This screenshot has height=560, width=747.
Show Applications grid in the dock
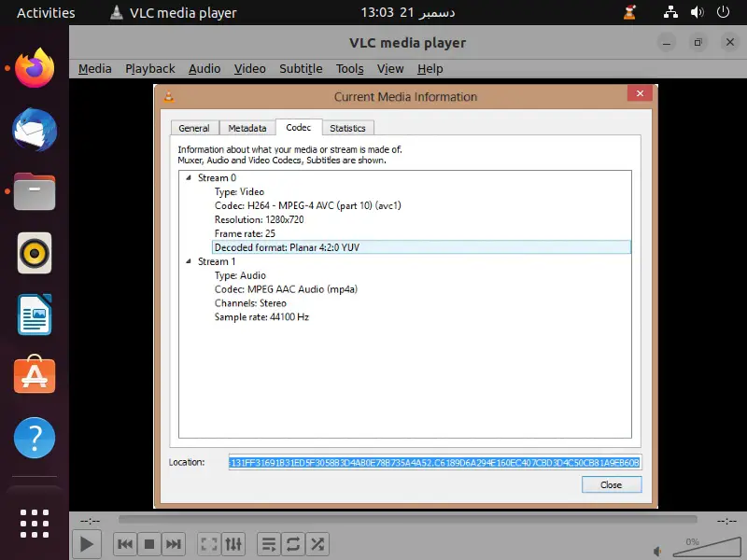pos(35,524)
